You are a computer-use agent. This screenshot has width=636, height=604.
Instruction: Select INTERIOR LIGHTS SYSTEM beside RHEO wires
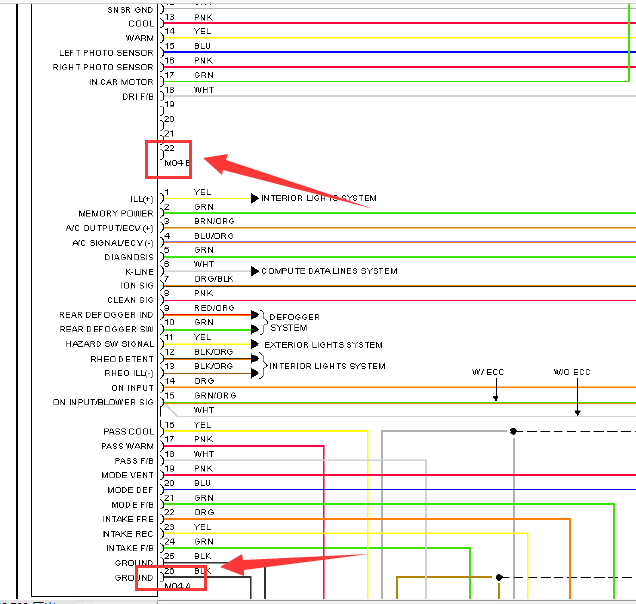click(327, 366)
